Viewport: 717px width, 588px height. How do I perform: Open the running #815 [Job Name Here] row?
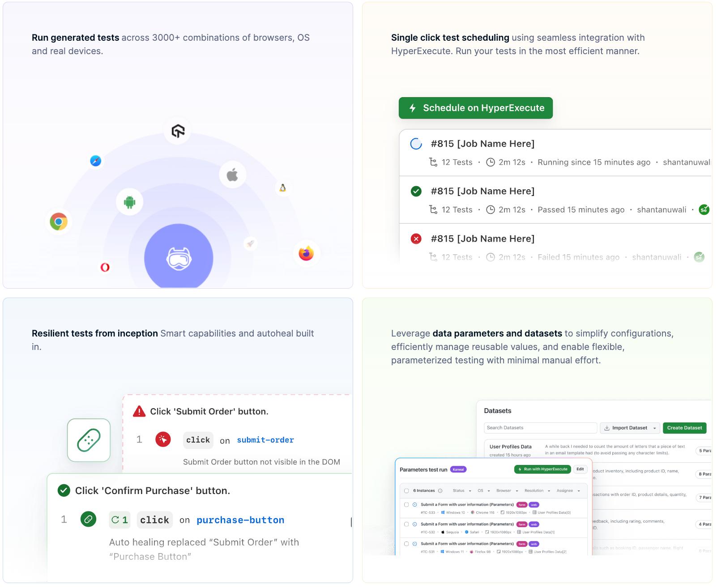(x=555, y=153)
